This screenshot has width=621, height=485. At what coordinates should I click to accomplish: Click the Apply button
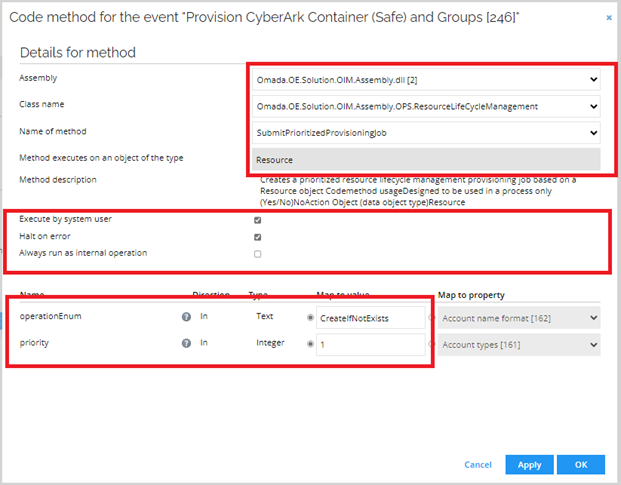point(529,465)
